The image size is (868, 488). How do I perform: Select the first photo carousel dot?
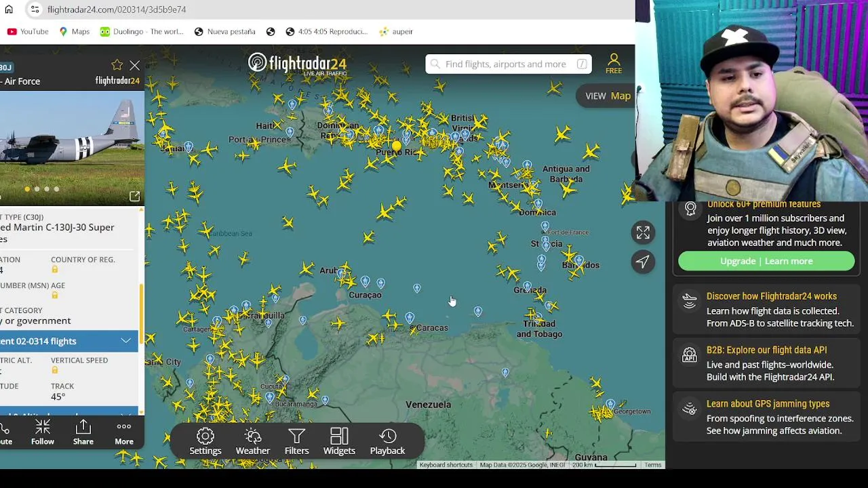pyautogui.click(x=27, y=189)
